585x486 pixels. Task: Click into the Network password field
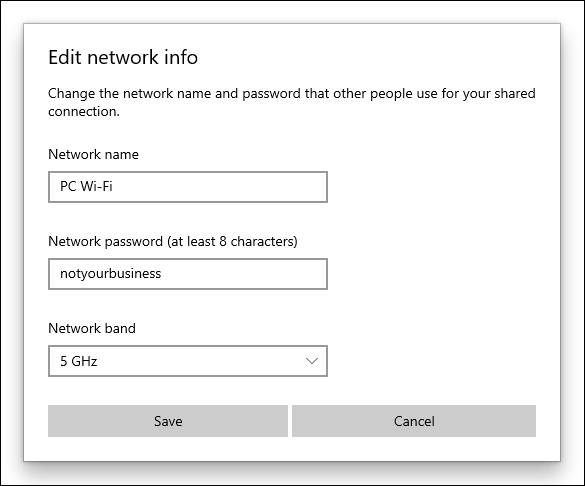pyautogui.click(x=188, y=274)
